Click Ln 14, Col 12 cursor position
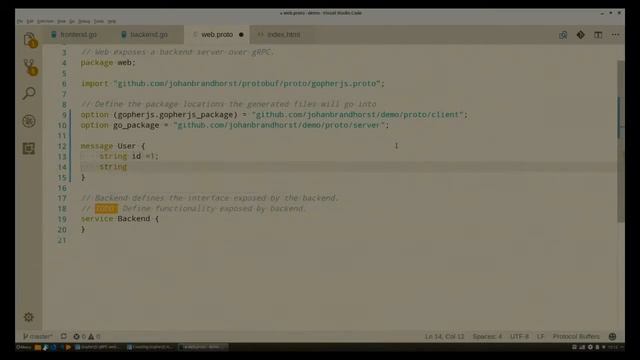Screen dimensions: 640x360 click(x=444, y=336)
